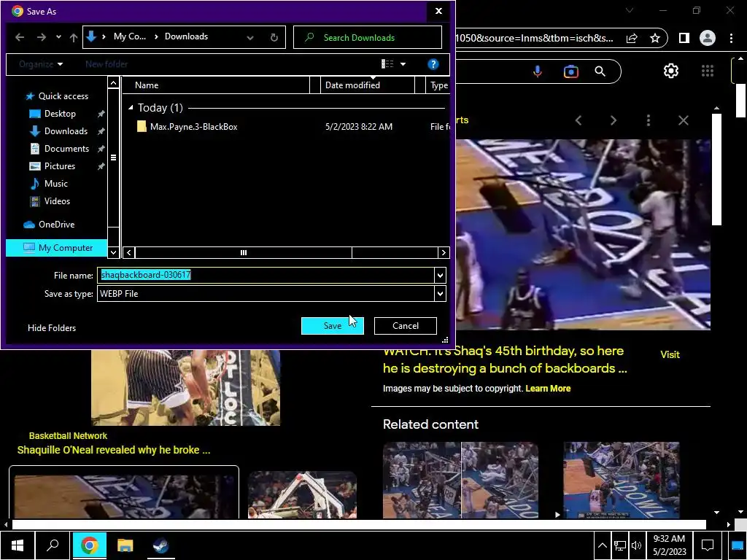Open image preview more options
This screenshot has width=747, height=560.
click(x=649, y=120)
